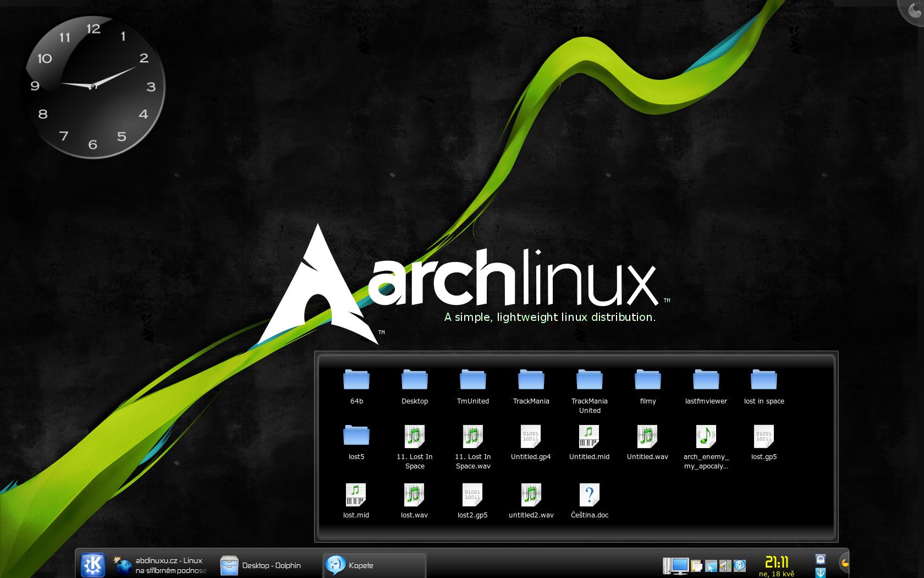Viewport: 924px width, 578px height.
Task: Click the cursor tray icon in system tray
Action: (711, 565)
